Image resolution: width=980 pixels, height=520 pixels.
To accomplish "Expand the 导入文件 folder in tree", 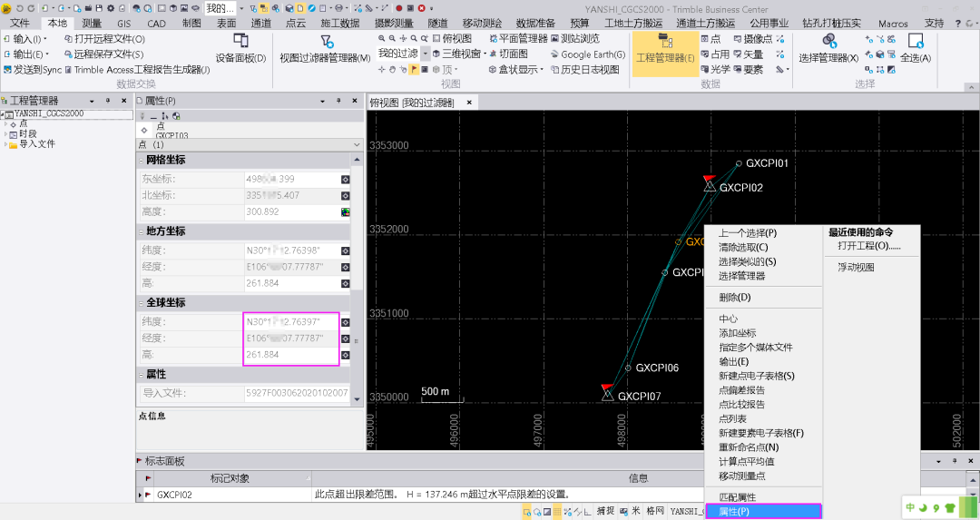I will coord(5,143).
